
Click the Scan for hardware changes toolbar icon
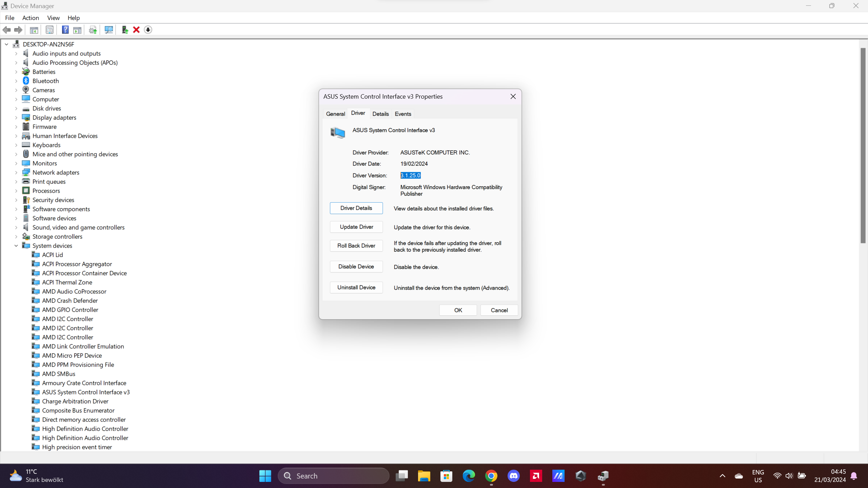[x=109, y=30]
